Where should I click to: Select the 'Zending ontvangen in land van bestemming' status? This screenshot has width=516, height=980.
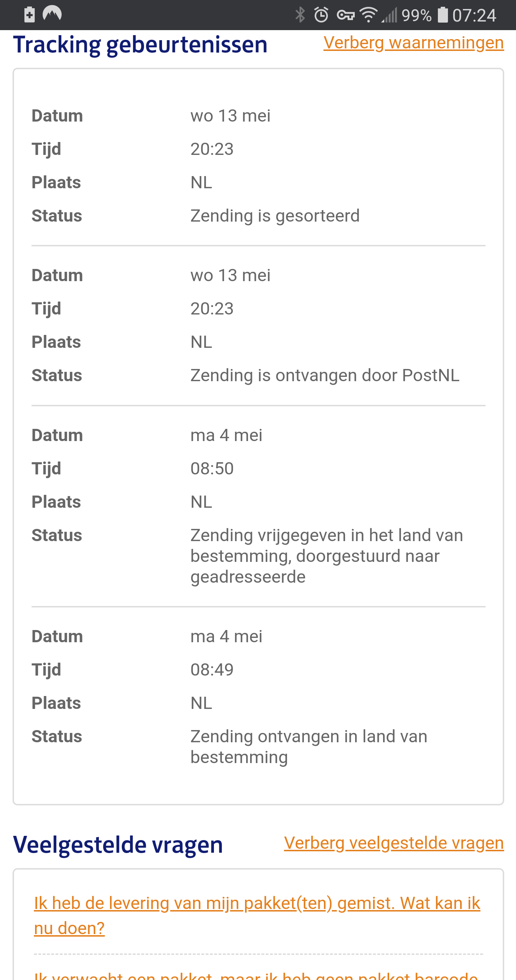point(309,747)
